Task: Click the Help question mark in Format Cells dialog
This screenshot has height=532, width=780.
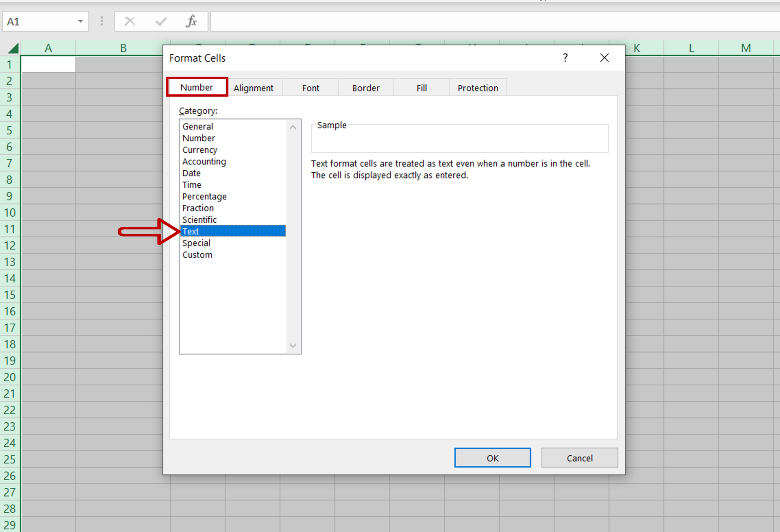Action: tap(565, 58)
